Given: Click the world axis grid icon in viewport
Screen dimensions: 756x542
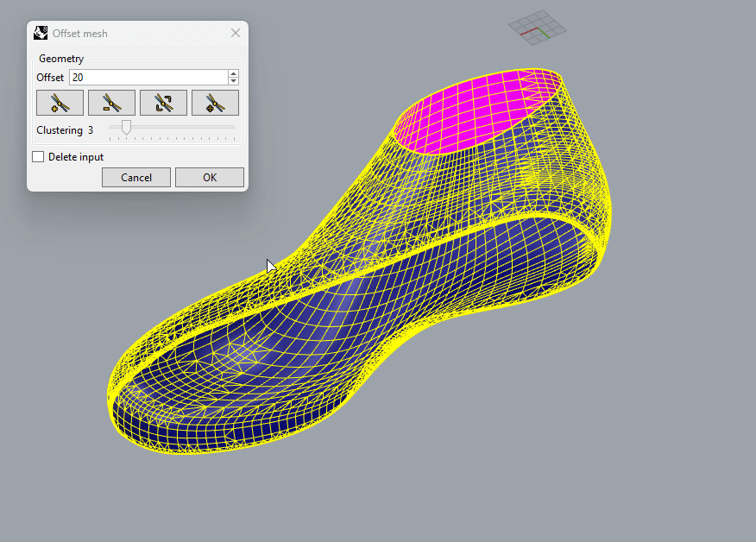Looking at the screenshot, I should point(537,28).
